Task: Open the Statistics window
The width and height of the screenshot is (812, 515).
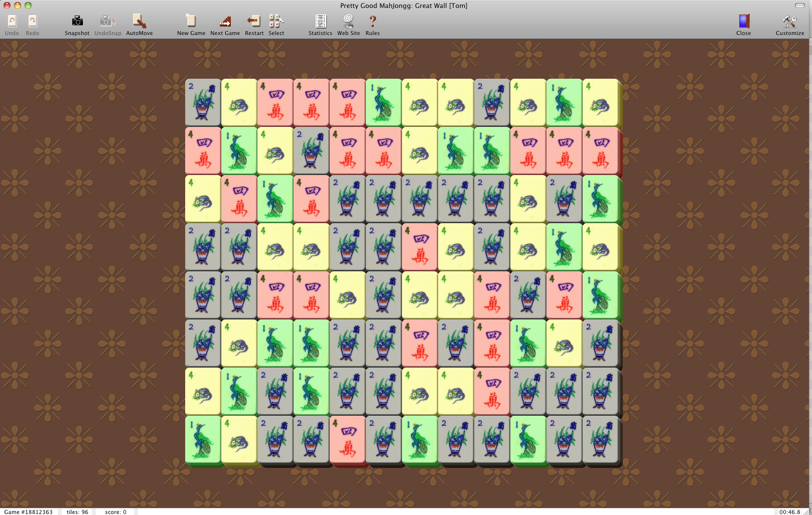Action: 320,22
